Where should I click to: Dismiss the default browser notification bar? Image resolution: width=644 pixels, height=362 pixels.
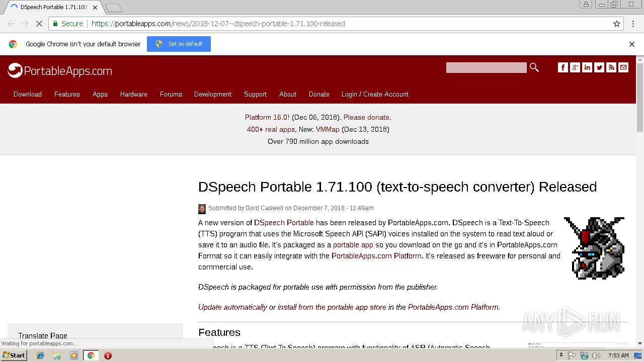tap(632, 44)
